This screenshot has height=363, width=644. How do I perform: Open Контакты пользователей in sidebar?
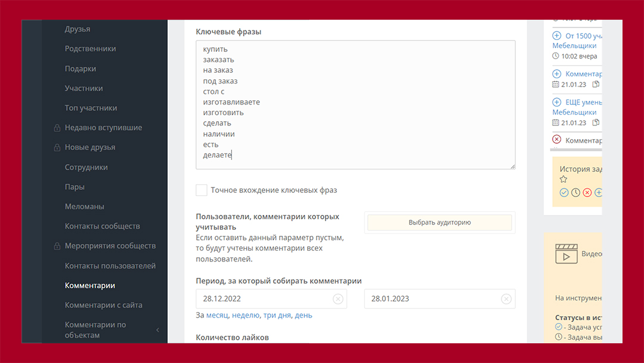pyautogui.click(x=110, y=266)
